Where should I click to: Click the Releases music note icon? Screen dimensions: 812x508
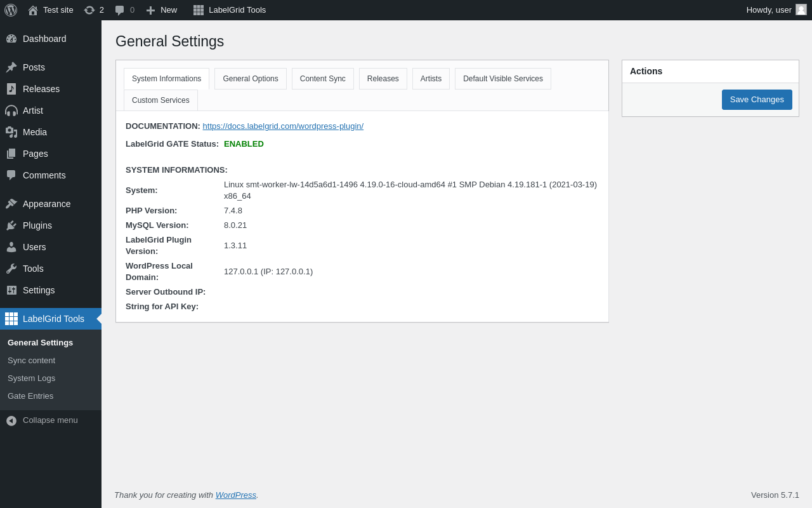[11, 89]
